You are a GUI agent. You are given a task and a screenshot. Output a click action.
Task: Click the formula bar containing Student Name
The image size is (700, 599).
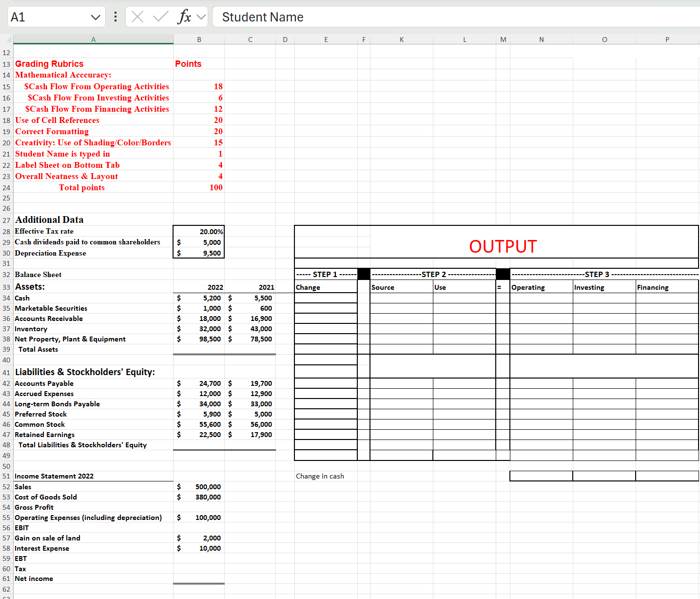coord(456,17)
